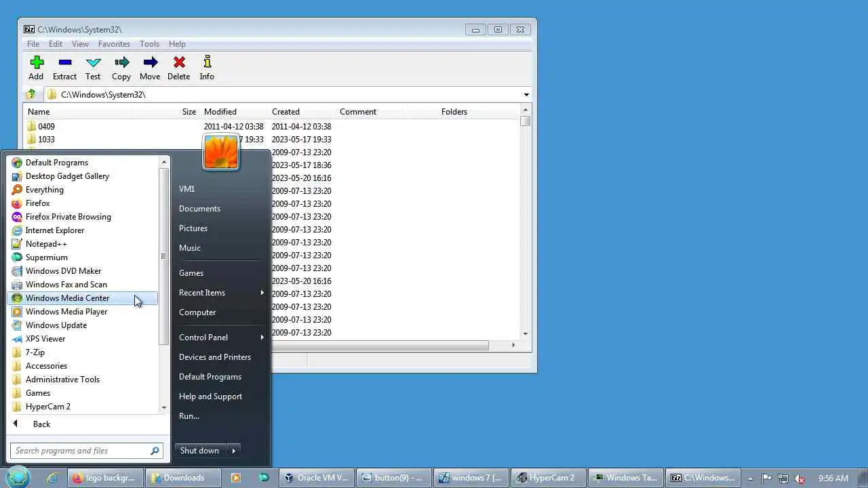Expand the Games program folder
Viewport: 868px width, 488px height.
click(82, 393)
